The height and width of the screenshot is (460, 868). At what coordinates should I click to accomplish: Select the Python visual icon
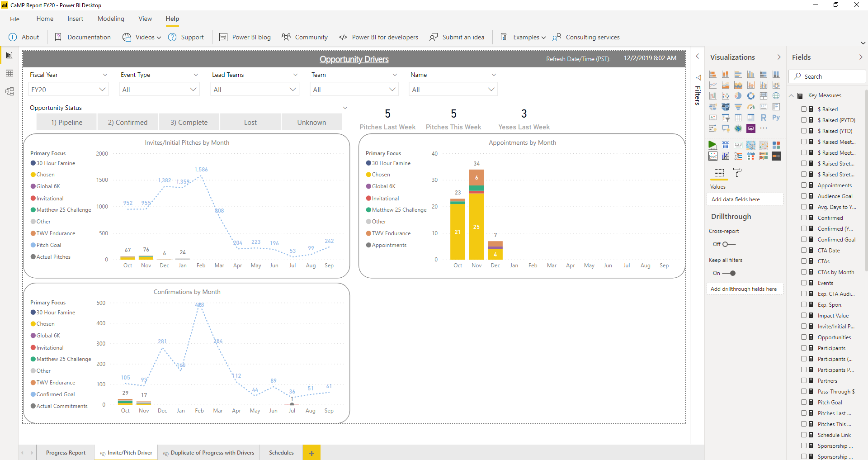tap(776, 118)
